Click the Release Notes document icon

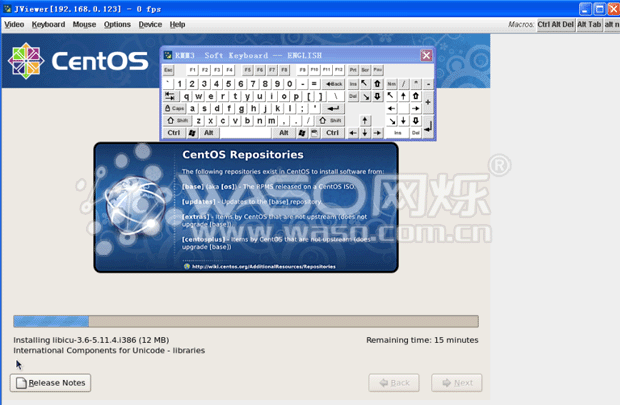(x=21, y=383)
